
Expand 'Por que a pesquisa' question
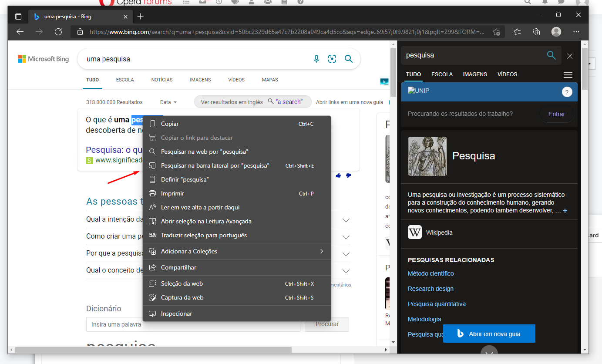(x=346, y=254)
